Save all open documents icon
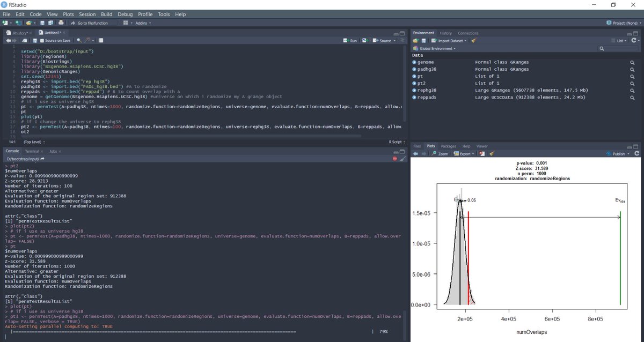644x342 pixels. [x=50, y=23]
